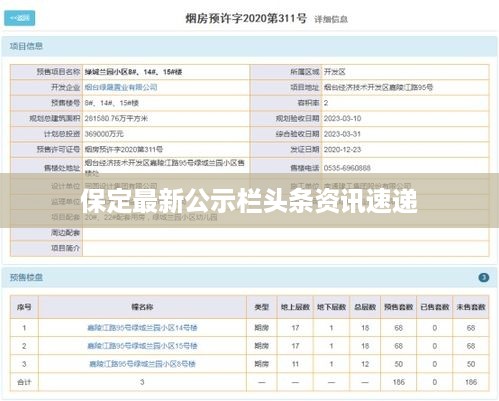Select sold count 0 in the 合计 row

(435, 382)
